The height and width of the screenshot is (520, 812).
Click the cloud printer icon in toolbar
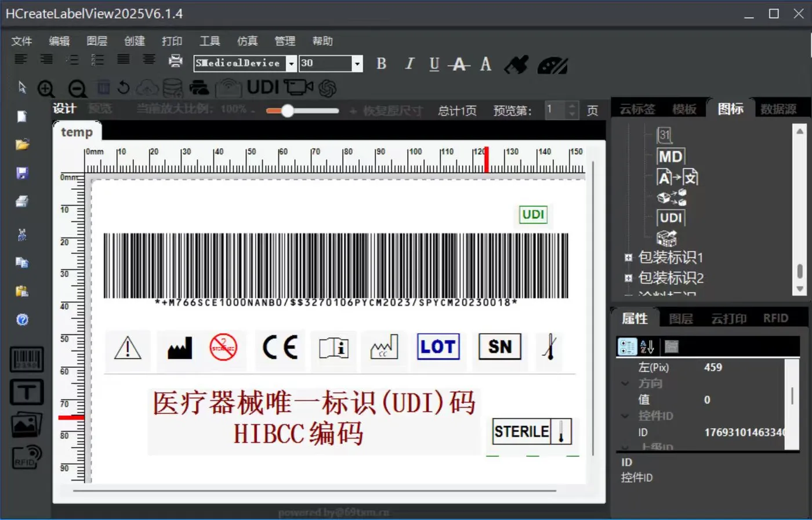click(x=199, y=88)
